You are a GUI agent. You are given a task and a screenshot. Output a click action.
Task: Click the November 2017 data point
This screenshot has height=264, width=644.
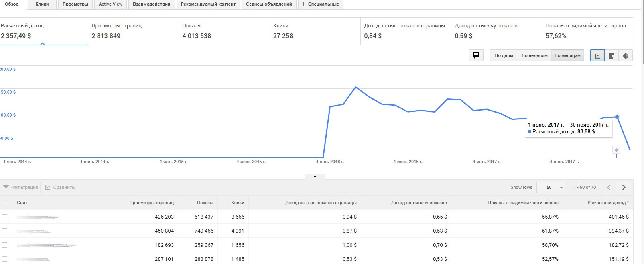[x=617, y=117]
